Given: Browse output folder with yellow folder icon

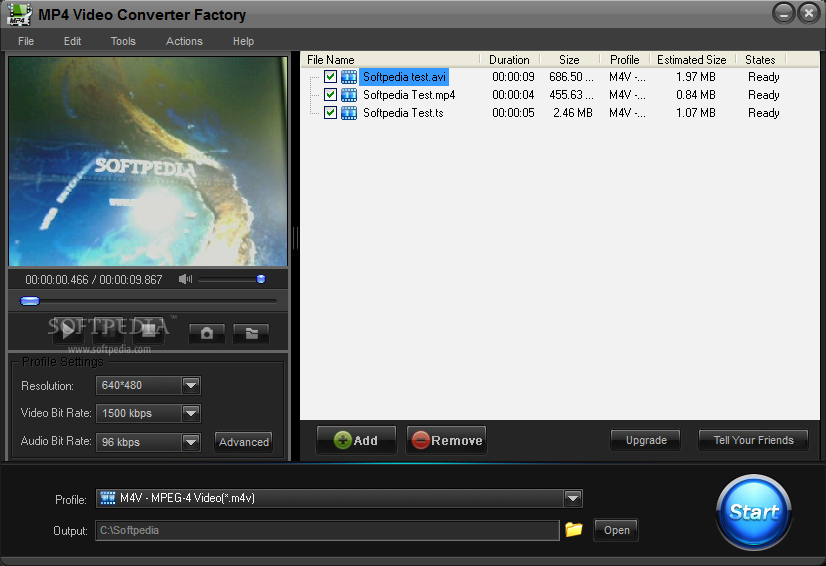Looking at the screenshot, I should point(574,529).
